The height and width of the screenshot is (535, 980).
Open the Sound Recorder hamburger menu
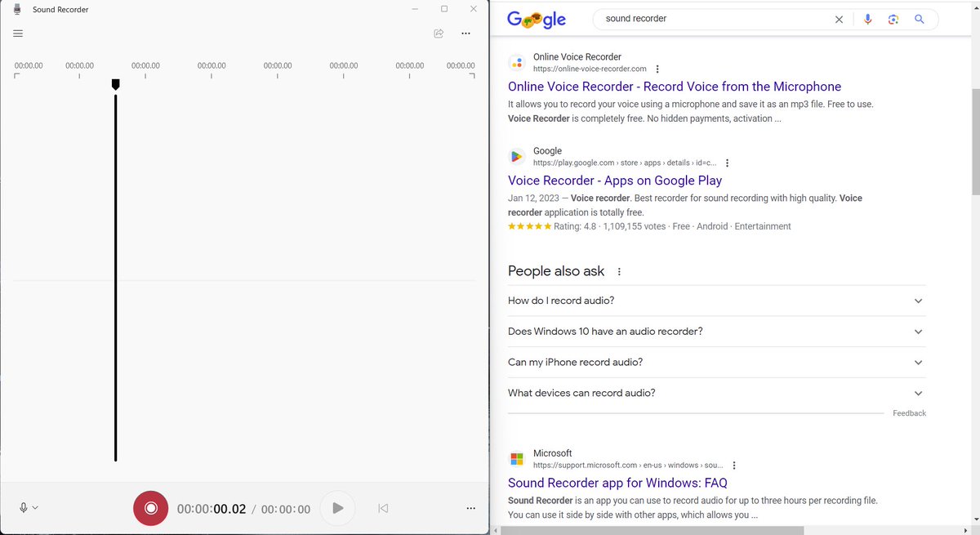(18, 33)
